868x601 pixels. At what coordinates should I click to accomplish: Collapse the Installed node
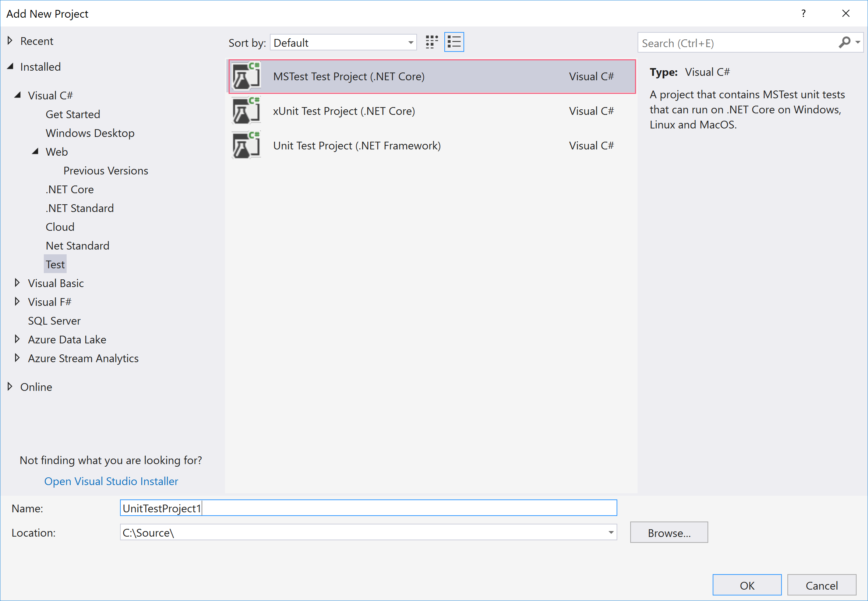tap(10, 67)
